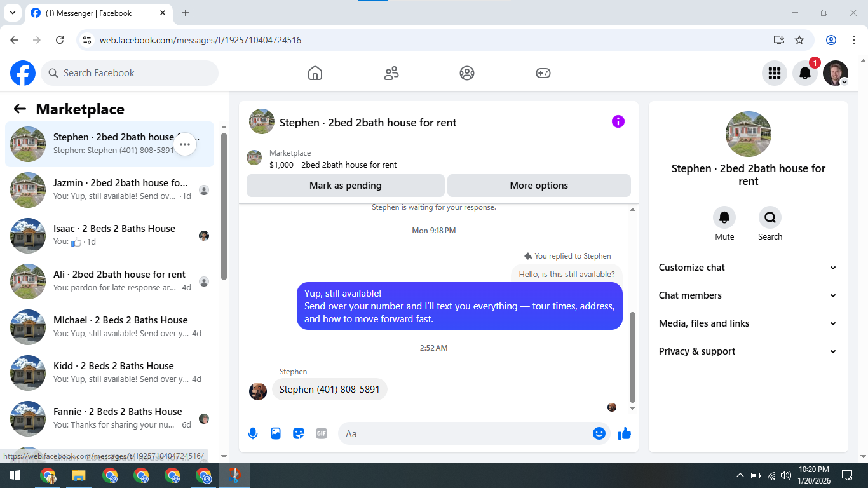The width and height of the screenshot is (868, 488).
Task: Send a voice clip with microphone icon
Action: 253,433
